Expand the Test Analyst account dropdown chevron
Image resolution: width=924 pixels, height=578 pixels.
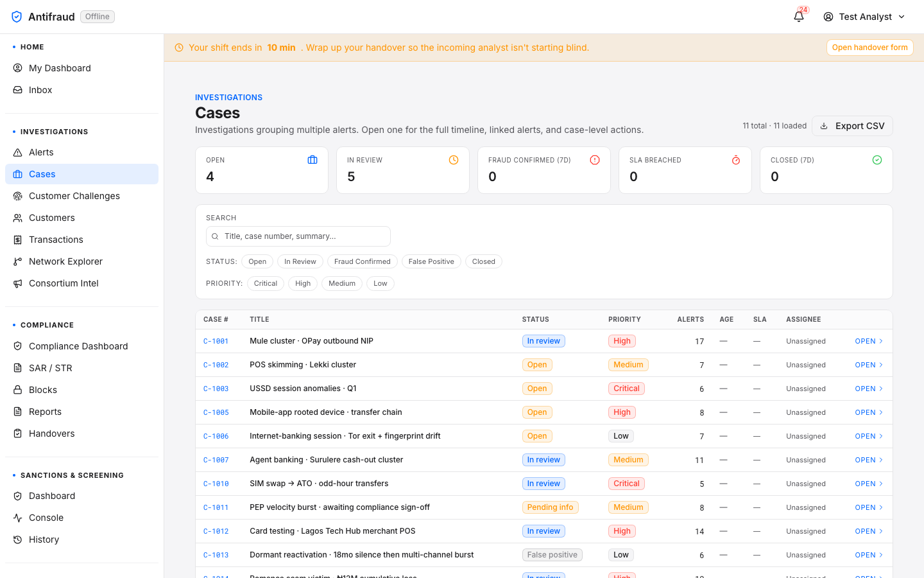[x=902, y=17]
